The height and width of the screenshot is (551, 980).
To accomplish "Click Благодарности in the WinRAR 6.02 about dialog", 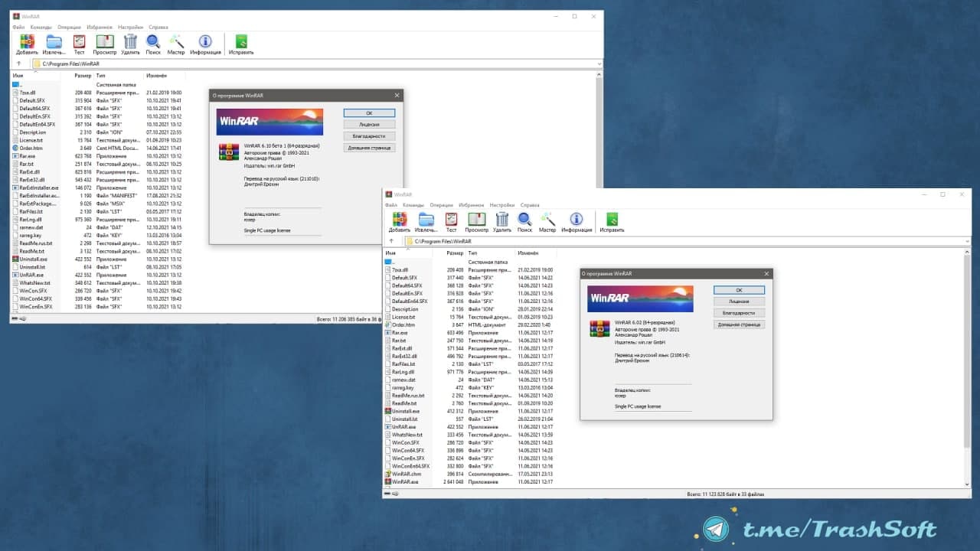I will (739, 313).
